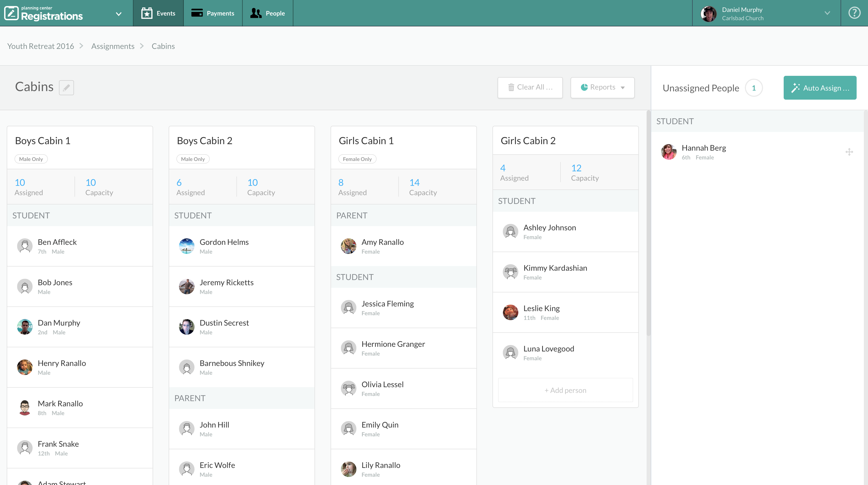Screen dimensions: 868x485
Task: Click Dan Murphy's profile photo
Action: coord(25,327)
